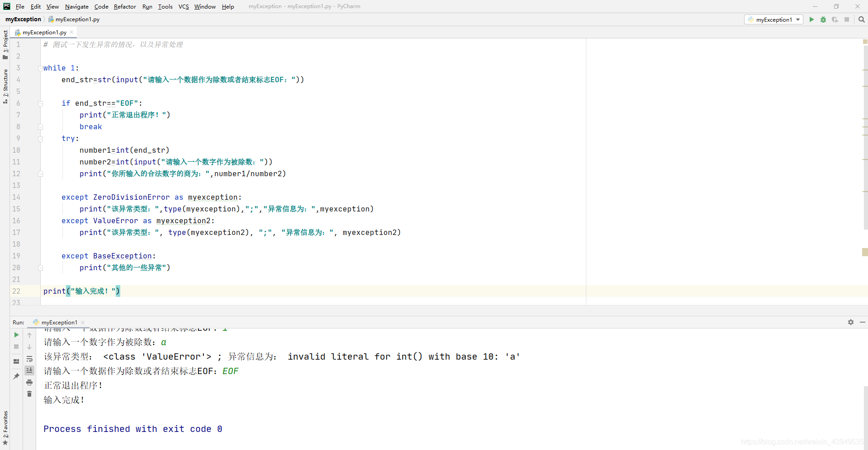Run with coverage from the top toolbar

tap(835, 19)
